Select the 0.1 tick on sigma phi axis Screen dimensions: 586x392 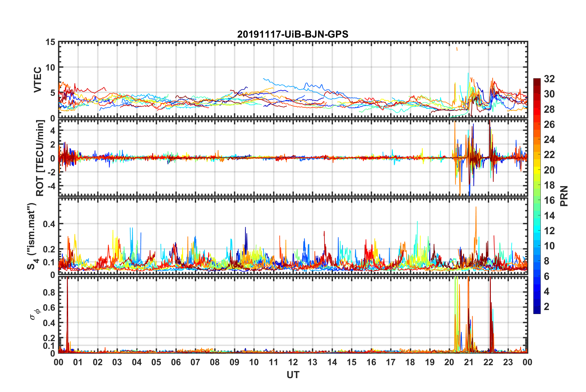tap(49, 346)
